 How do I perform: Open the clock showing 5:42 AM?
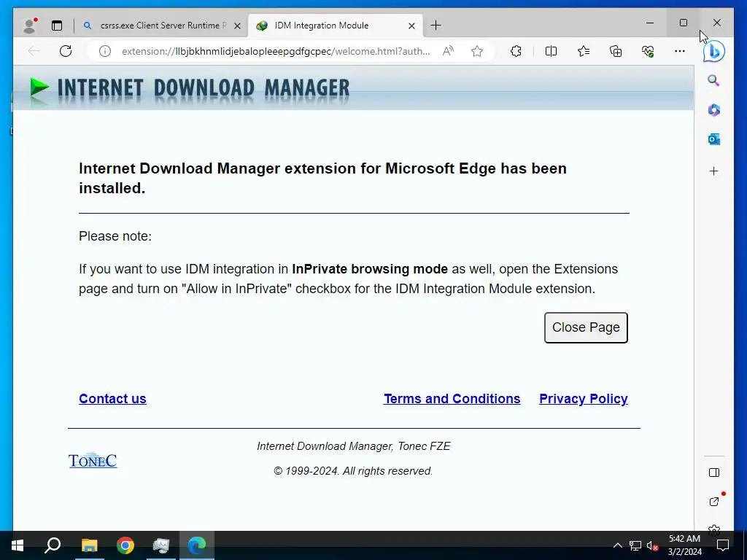point(684,545)
